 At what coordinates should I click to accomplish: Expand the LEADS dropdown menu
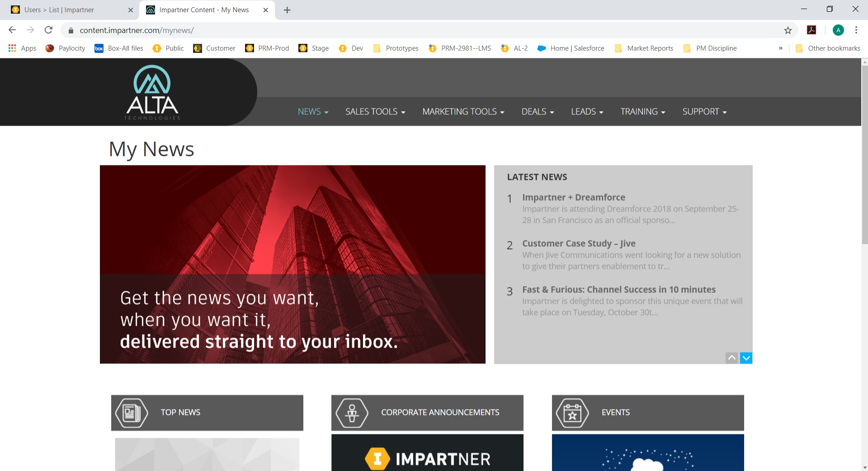click(x=587, y=112)
